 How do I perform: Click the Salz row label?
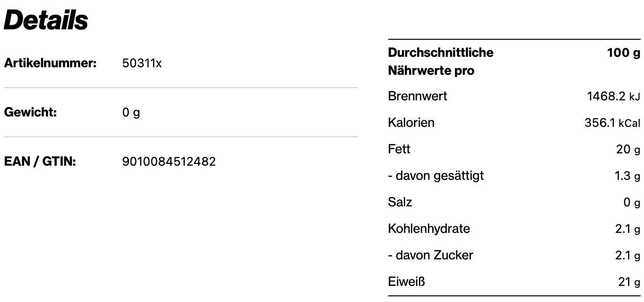point(400,203)
